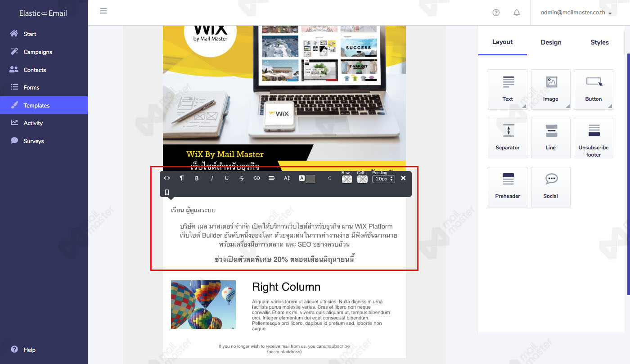
Task: Open Activity in the sidebar
Action: tap(44, 123)
